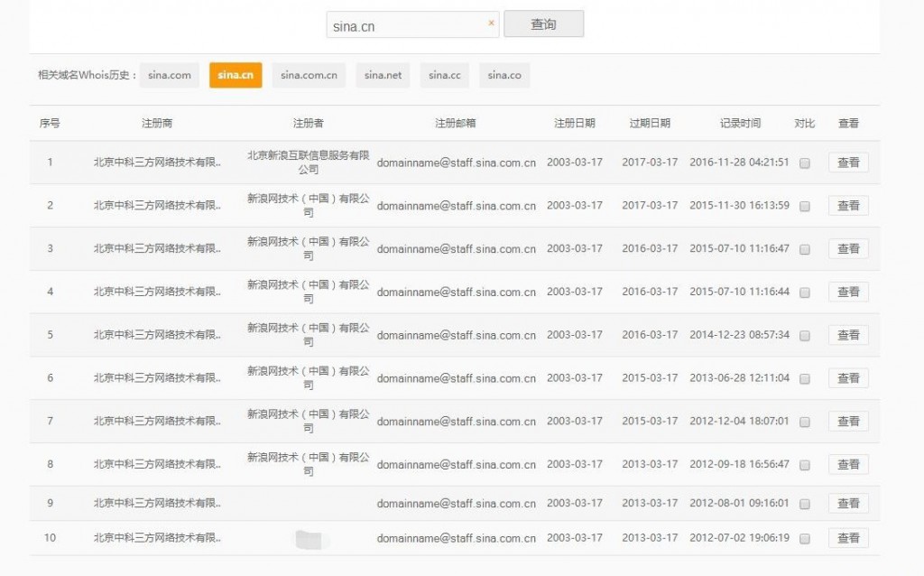Click record time 2016-11-28 04:21:51
924x576 pixels.
739,163
